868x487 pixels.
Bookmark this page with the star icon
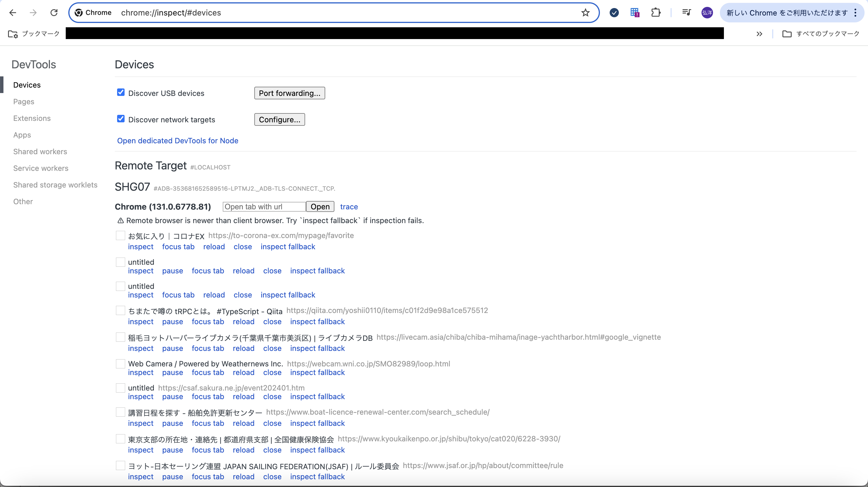coord(585,13)
